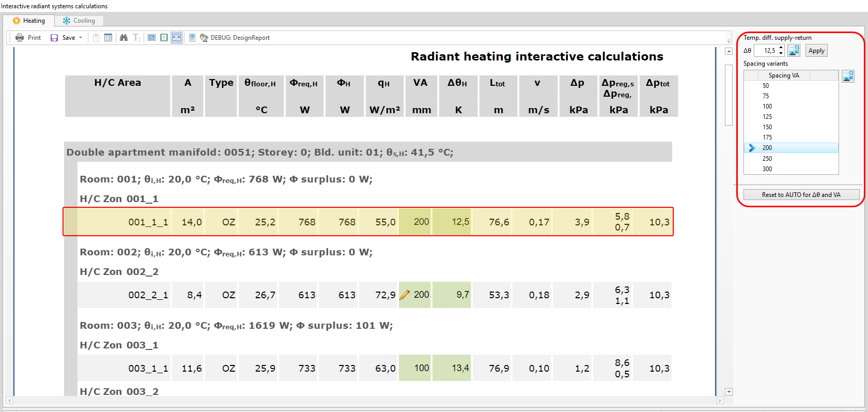
Task: Open the Save dropdown arrow
Action: coord(81,38)
